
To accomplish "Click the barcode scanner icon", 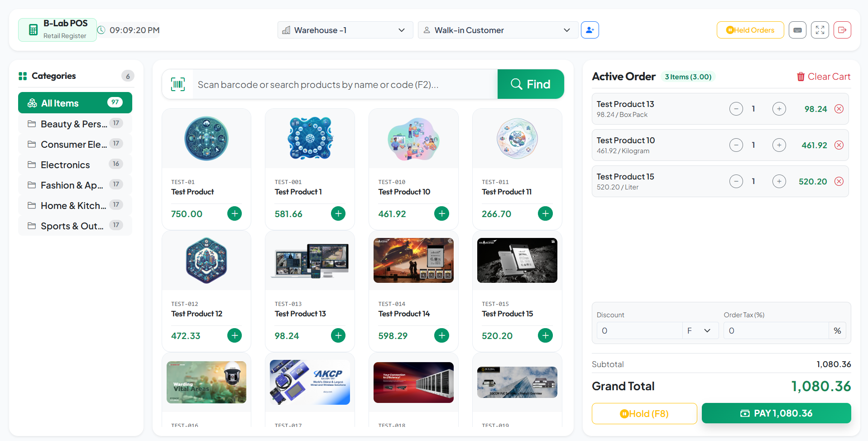I will 178,84.
